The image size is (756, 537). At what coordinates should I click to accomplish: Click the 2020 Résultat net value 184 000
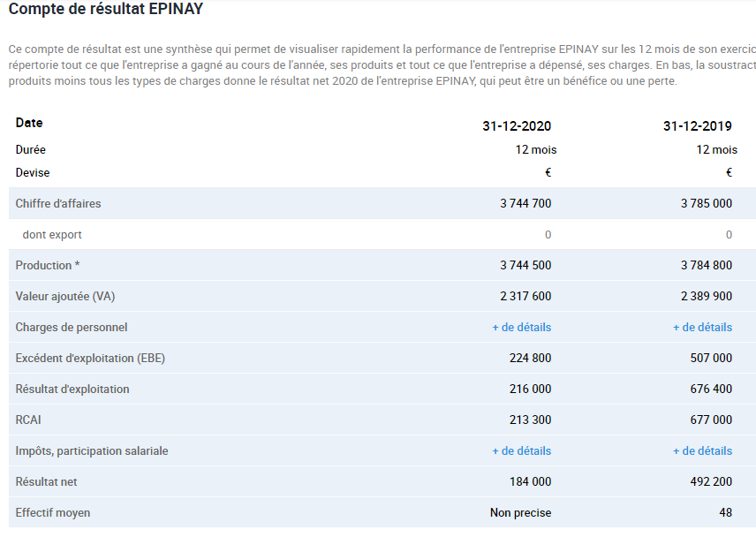pos(531,481)
